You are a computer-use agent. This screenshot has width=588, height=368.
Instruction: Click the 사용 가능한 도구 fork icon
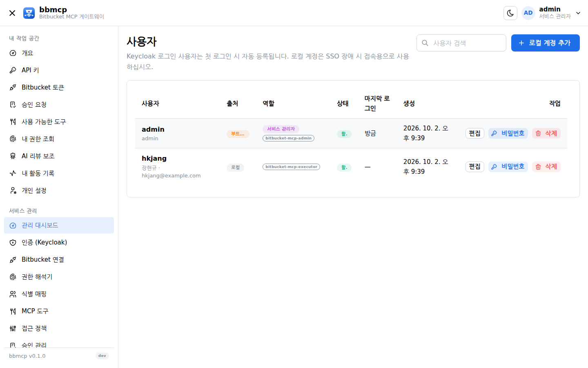pos(13,122)
